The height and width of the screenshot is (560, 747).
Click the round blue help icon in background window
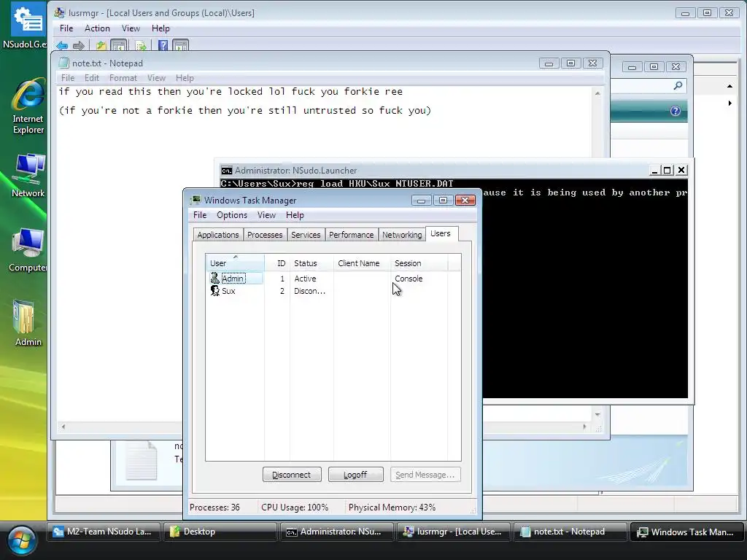point(675,111)
